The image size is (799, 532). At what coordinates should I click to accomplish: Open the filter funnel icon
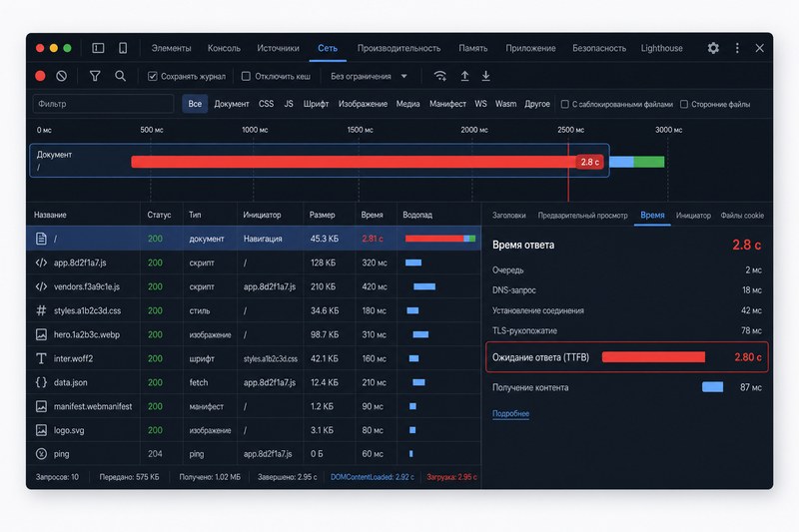pos(95,76)
